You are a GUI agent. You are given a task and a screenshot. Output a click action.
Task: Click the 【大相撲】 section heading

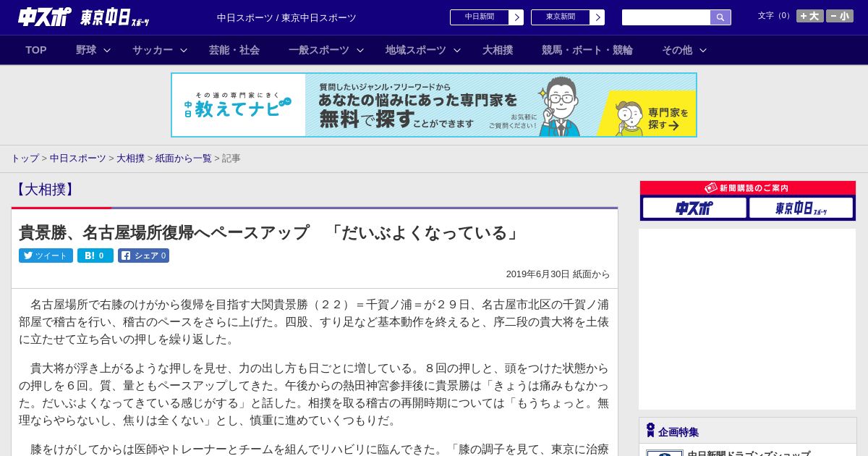(x=46, y=190)
